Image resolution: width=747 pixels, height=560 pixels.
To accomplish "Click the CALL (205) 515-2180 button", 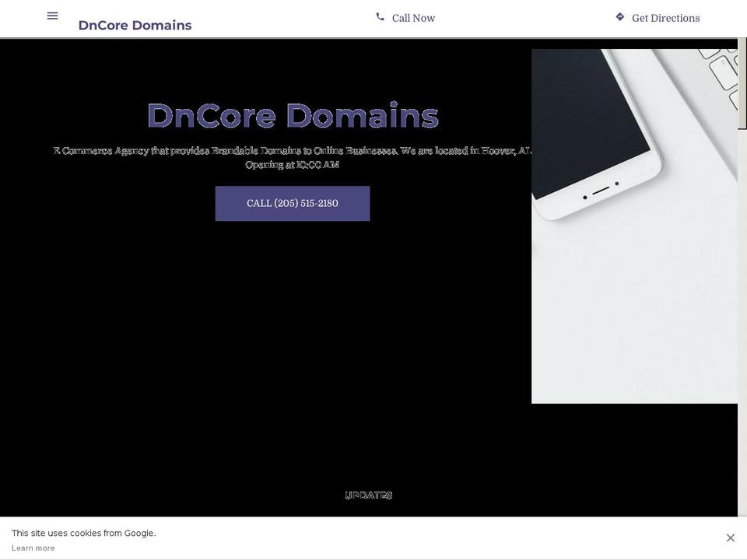I will tap(293, 203).
